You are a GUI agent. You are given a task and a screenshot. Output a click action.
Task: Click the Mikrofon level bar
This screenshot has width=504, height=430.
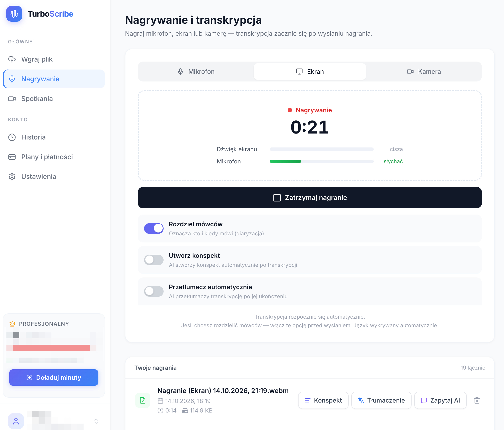[322, 161]
